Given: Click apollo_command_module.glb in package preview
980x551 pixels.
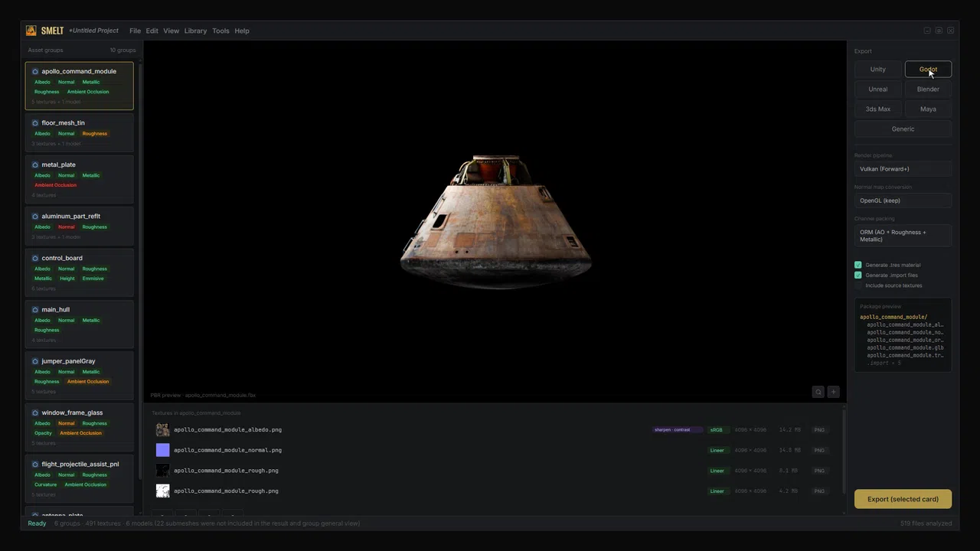Looking at the screenshot, I should [905, 347].
